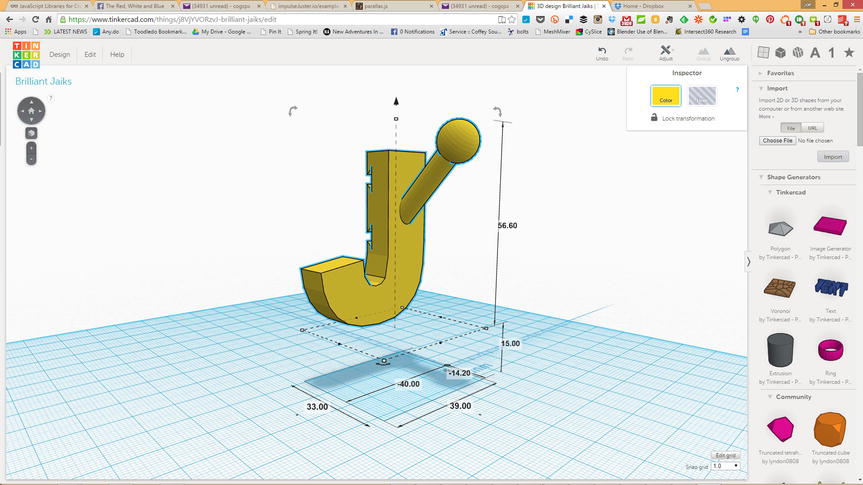863x485 pixels.
Task: Open the star favorites icon in top bar
Action: tap(848, 53)
